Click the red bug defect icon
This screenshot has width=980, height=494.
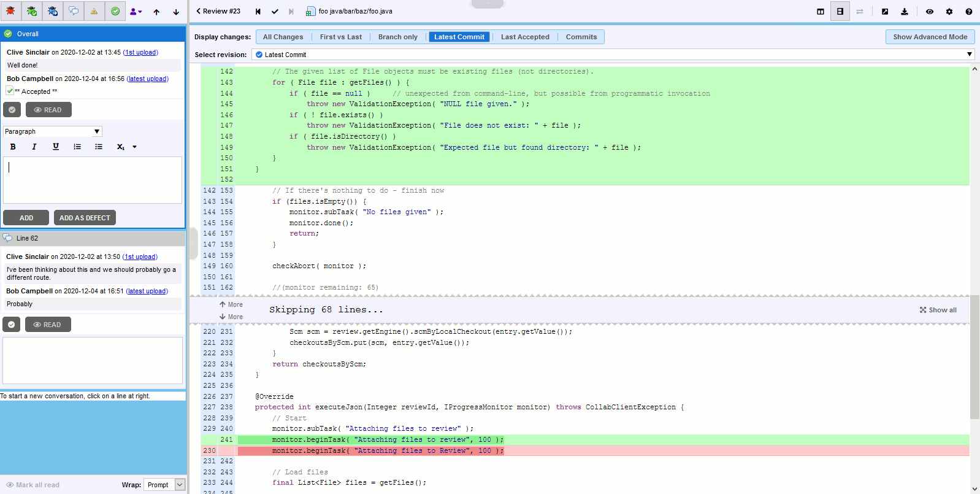11,11
